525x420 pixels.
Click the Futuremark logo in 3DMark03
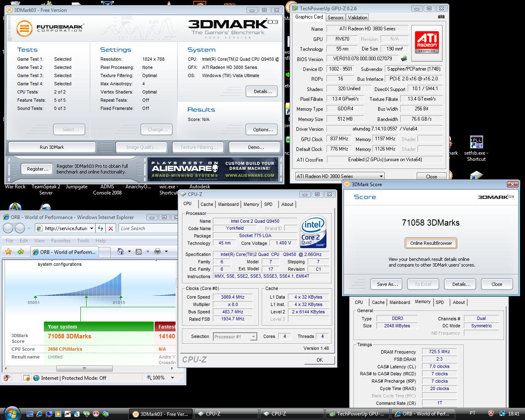pyautogui.click(x=50, y=28)
